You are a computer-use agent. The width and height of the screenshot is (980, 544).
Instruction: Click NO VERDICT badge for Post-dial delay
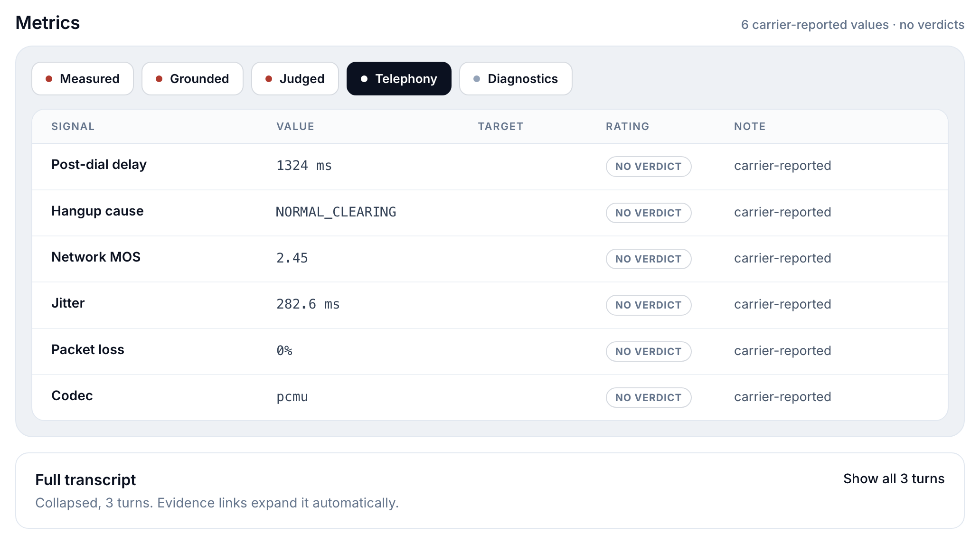click(648, 167)
